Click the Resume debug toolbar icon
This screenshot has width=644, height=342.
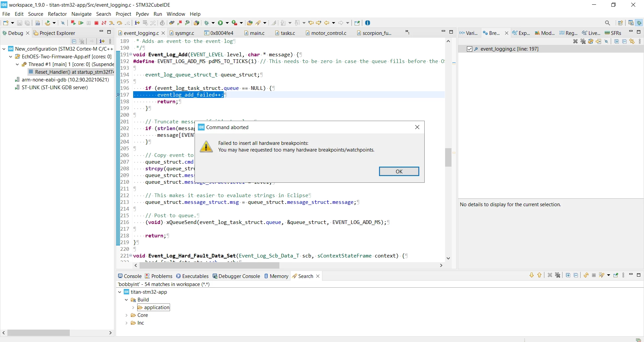pyautogui.click(x=81, y=23)
